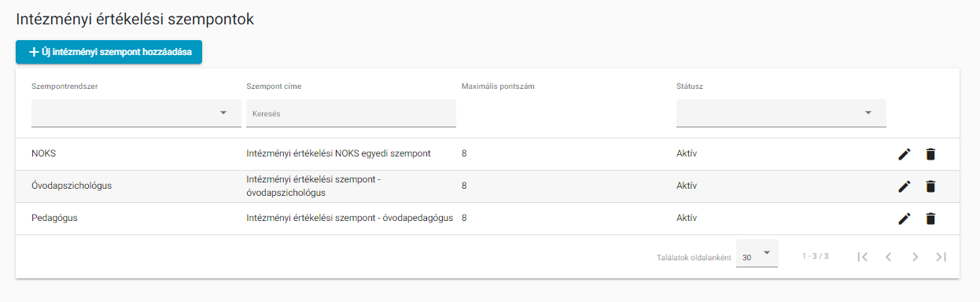Click the Maximális pontszám column header
The image size is (980, 302).
[x=498, y=87]
